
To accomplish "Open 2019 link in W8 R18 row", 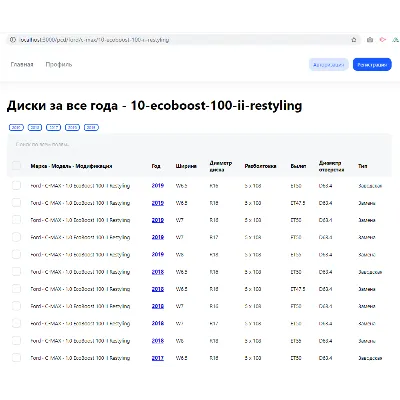I will click(158, 254).
